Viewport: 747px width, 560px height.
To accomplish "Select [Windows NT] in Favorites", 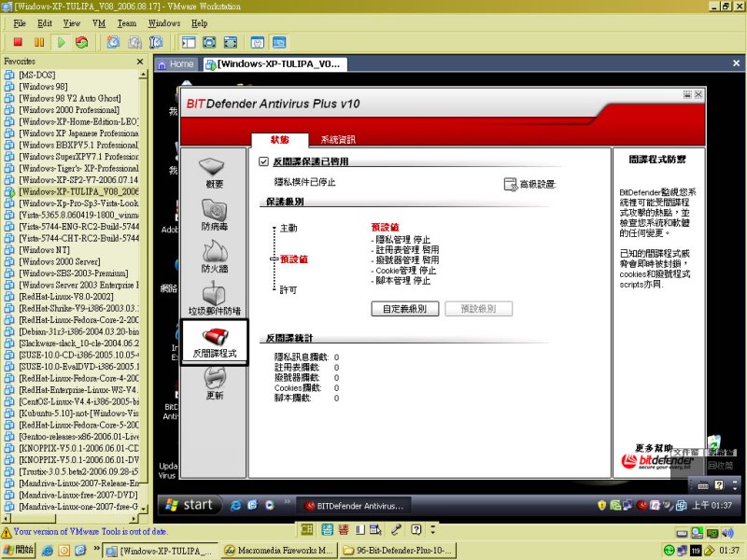I will point(44,250).
